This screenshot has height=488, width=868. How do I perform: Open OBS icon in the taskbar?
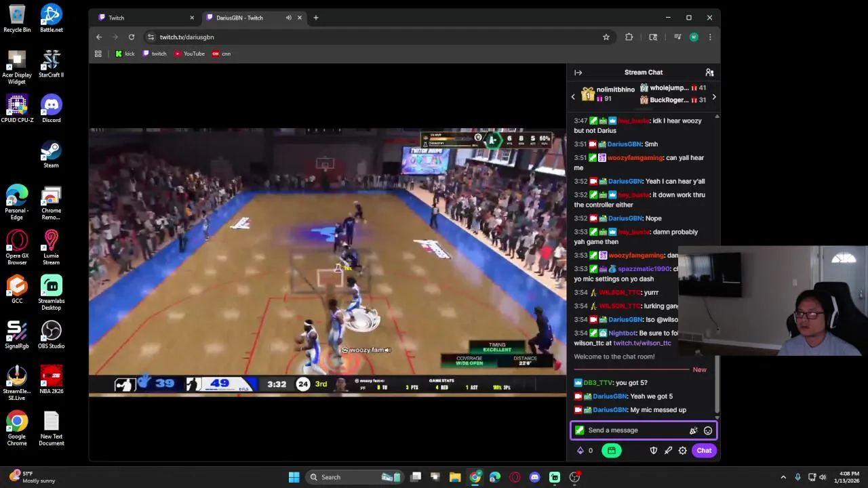pyautogui.click(x=574, y=477)
